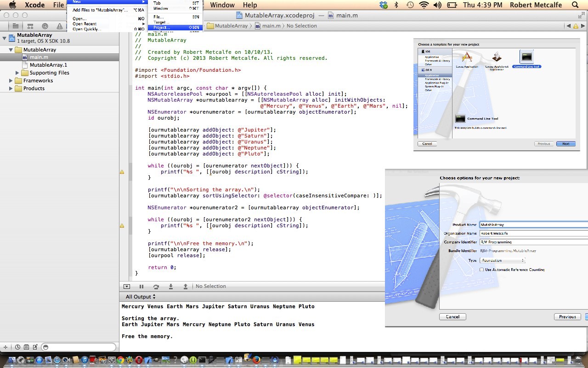The height and width of the screenshot is (368, 588).
Task: Click the pause debug execution icon
Action: click(x=141, y=286)
